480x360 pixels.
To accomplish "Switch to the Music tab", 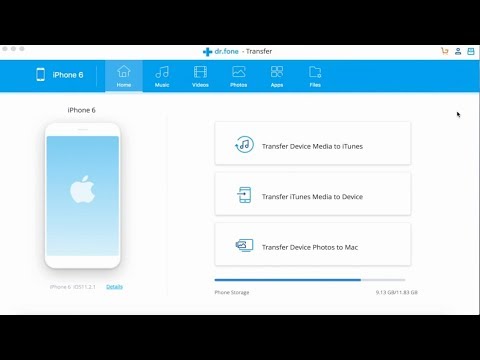I will click(162, 76).
